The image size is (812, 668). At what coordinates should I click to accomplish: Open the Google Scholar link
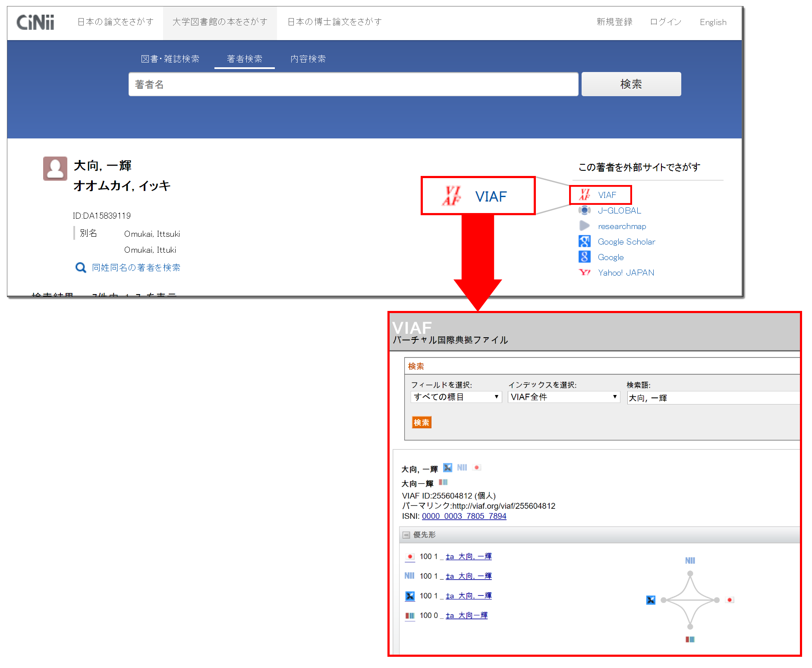pos(626,241)
